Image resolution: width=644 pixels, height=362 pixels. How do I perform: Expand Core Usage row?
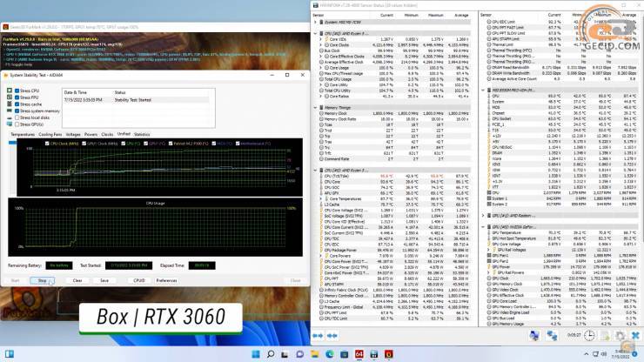point(321,68)
